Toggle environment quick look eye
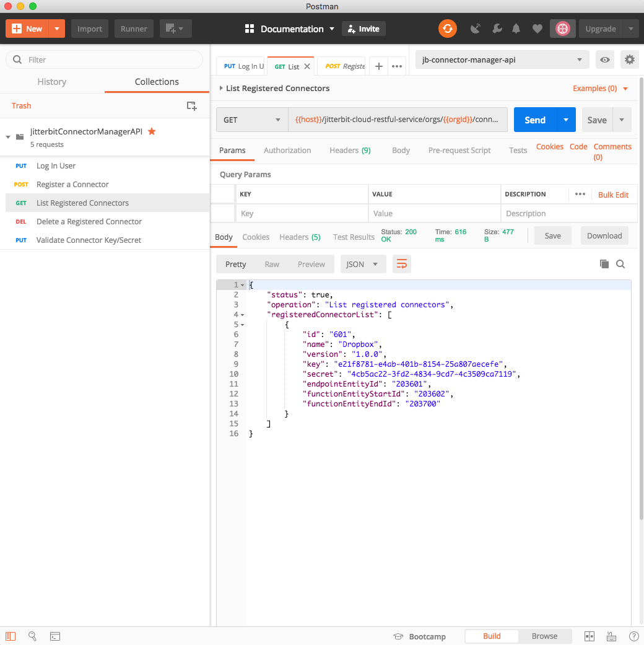Image resolution: width=644 pixels, height=645 pixels. 605,60
